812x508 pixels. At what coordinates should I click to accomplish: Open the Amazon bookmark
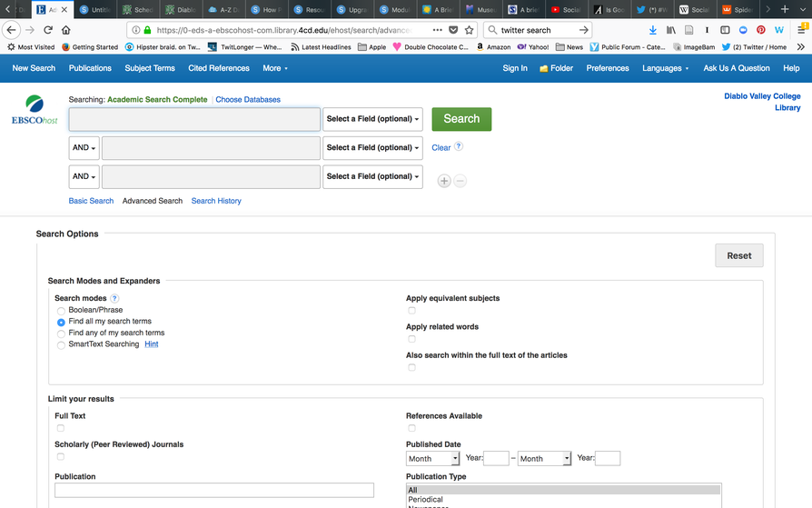click(x=493, y=46)
